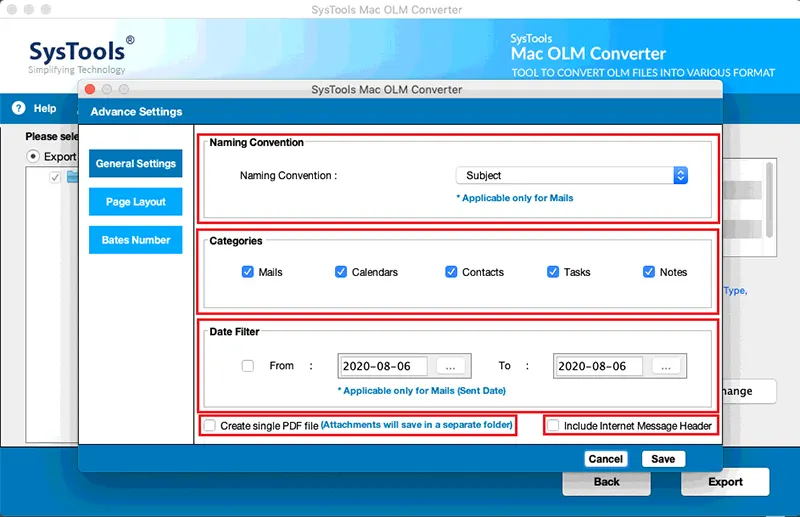The width and height of the screenshot is (800, 517).
Task: Click the Help question mark icon
Action: 19,108
